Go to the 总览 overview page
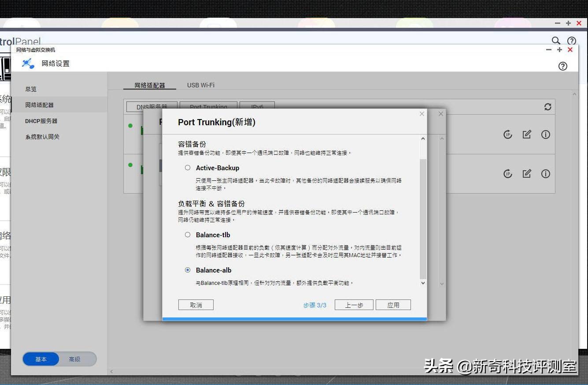This screenshot has height=385, width=588. (x=31, y=89)
